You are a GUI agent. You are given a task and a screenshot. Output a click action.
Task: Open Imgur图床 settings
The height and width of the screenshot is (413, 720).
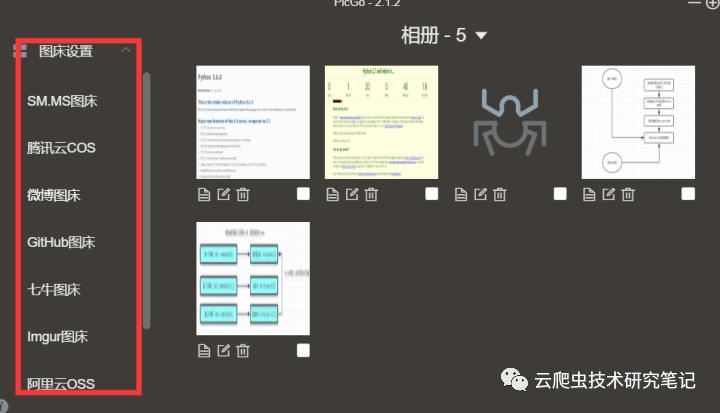point(57,337)
